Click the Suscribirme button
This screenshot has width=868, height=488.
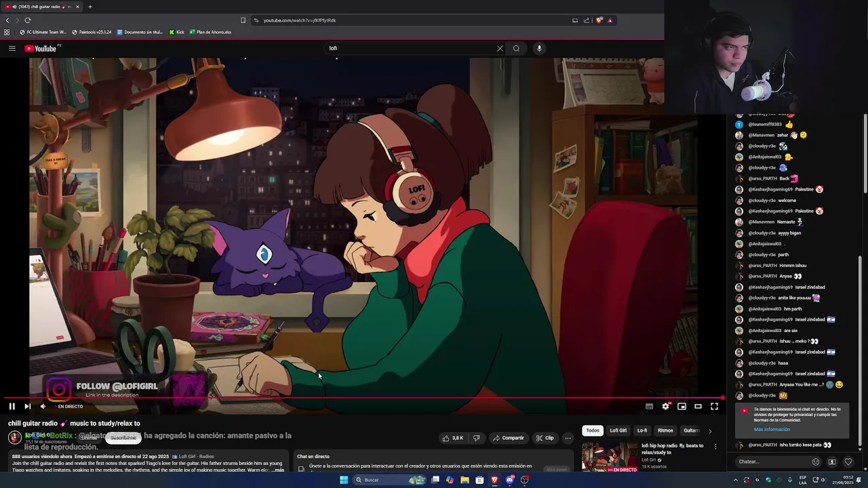pos(123,438)
